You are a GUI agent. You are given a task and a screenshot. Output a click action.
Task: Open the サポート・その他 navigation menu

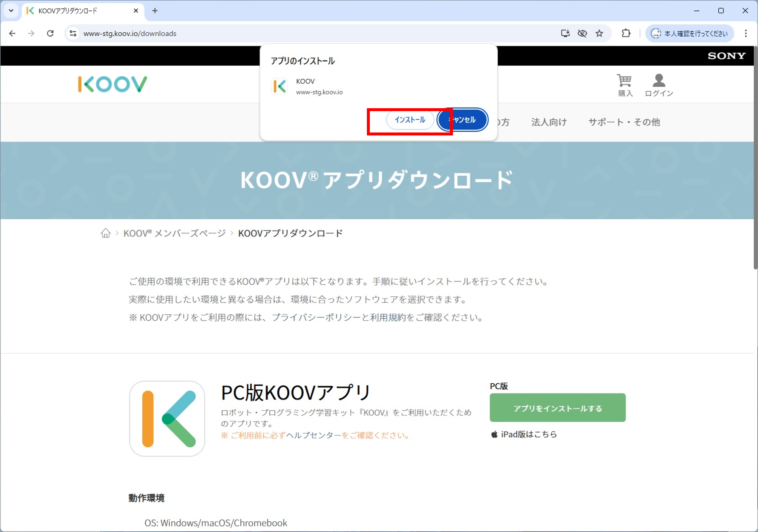point(624,122)
